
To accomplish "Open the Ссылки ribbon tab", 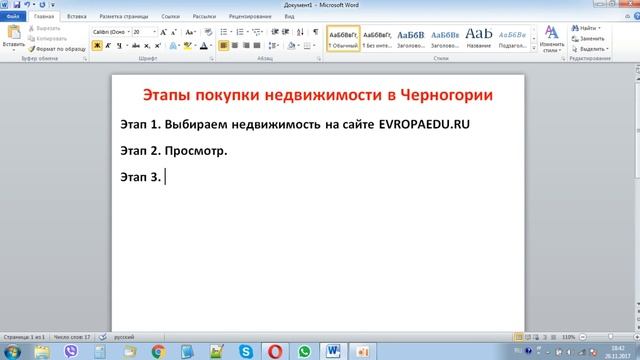I will [170, 16].
